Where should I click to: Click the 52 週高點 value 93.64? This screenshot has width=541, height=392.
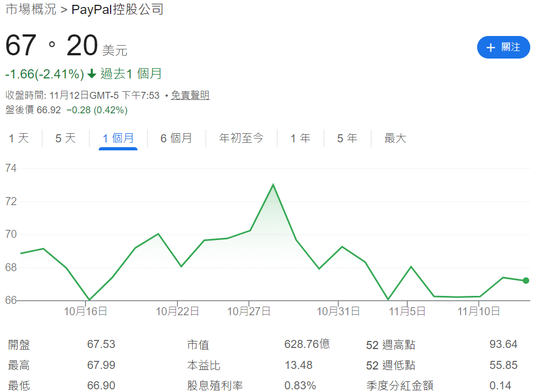pyautogui.click(x=503, y=344)
